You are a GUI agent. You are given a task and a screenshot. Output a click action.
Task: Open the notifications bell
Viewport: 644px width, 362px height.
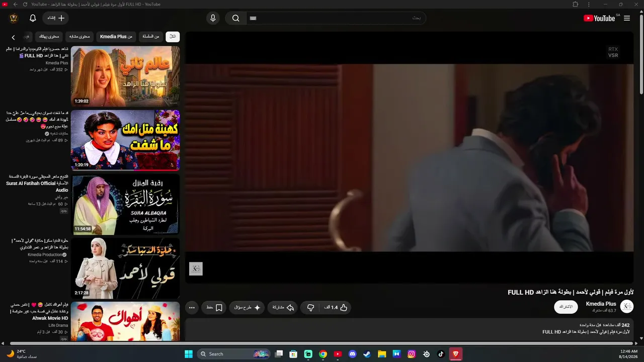click(33, 18)
